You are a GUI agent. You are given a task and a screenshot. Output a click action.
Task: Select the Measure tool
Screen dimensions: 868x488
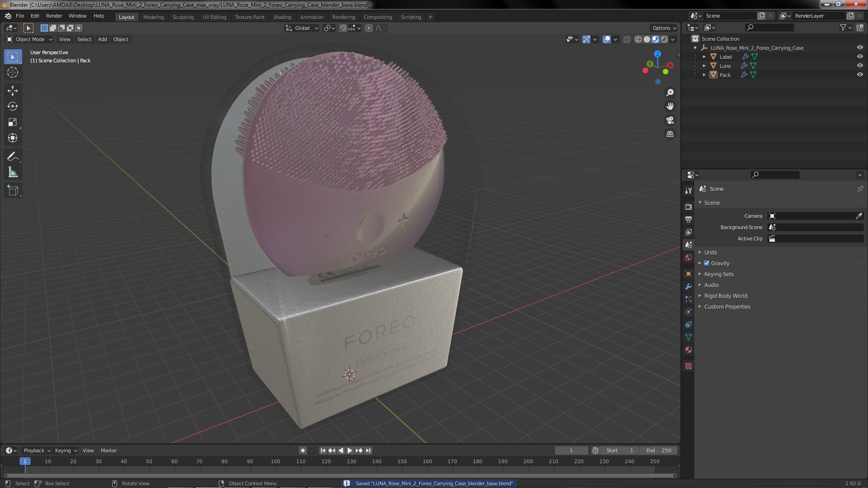coord(13,173)
